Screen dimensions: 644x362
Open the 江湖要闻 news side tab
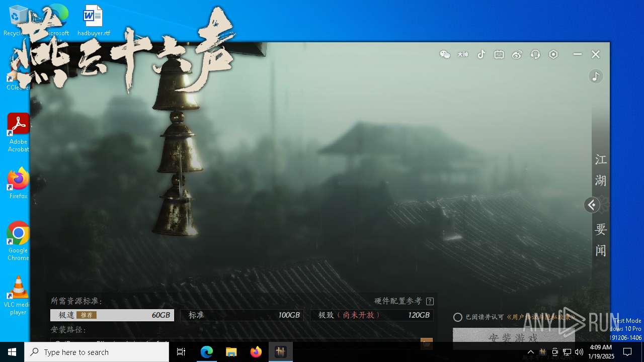[x=601, y=205]
